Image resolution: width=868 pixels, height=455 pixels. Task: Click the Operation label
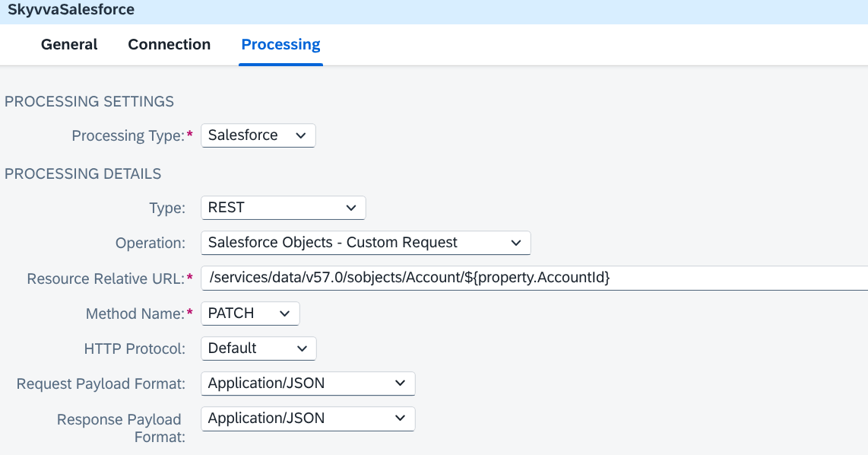point(150,243)
